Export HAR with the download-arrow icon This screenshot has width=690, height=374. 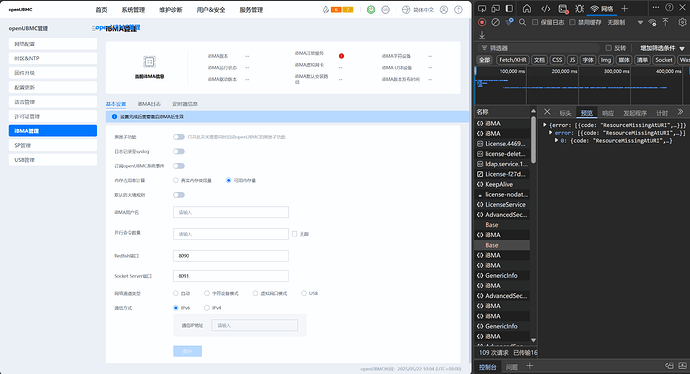tap(482, 35)
